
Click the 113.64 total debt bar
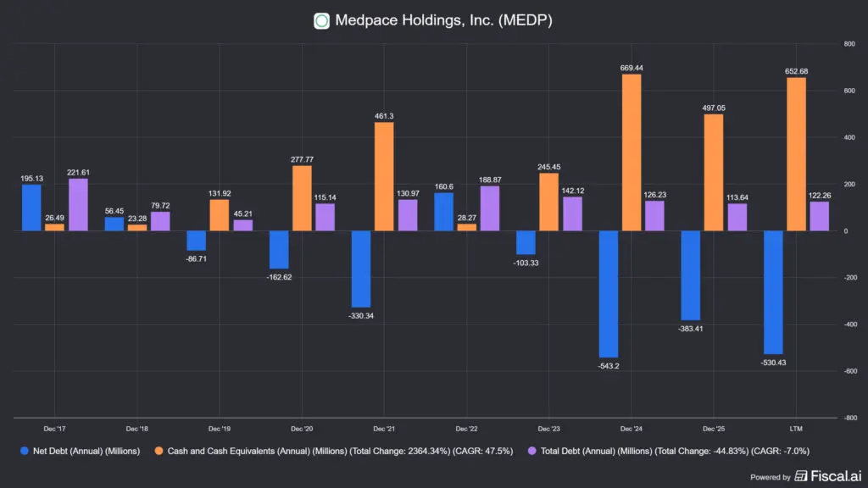[x=737, y=218]
